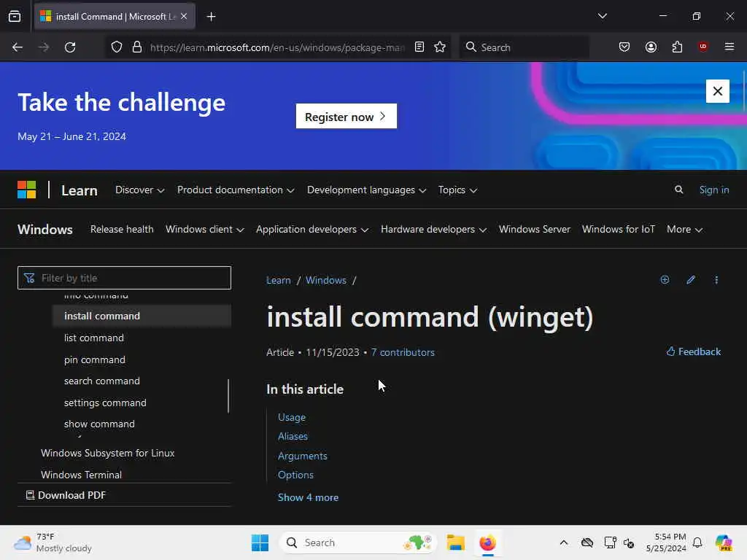
Task: Click the Feedback button
Action: coord(694,351)
